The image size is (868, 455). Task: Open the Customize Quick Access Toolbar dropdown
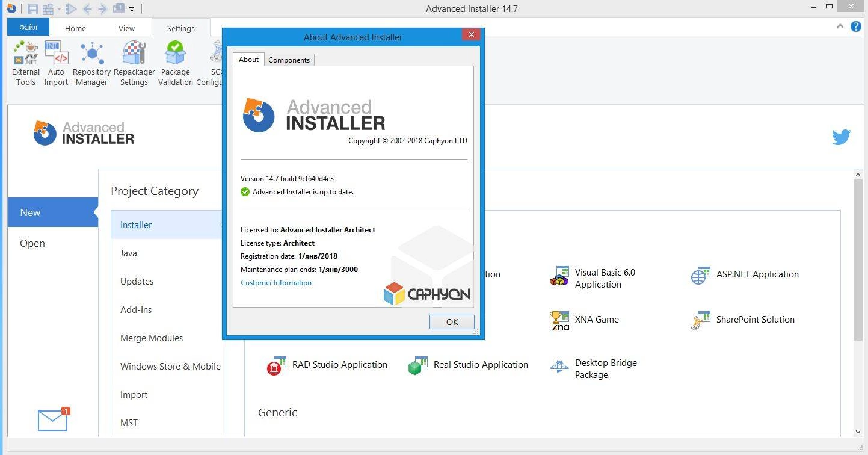132,10
